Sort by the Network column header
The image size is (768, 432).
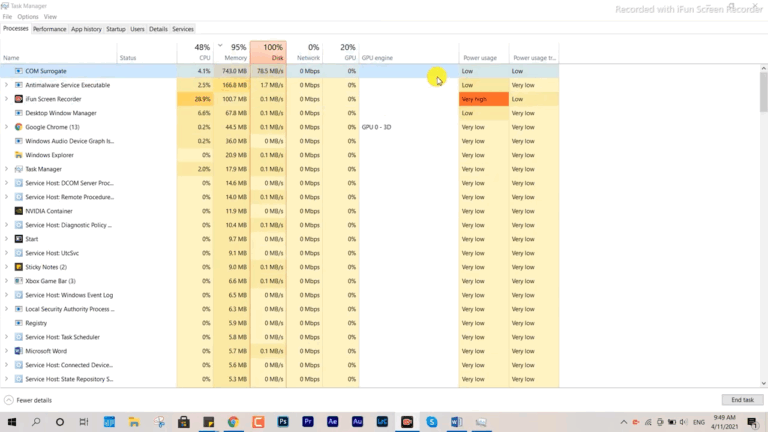(x=305, y=52)
